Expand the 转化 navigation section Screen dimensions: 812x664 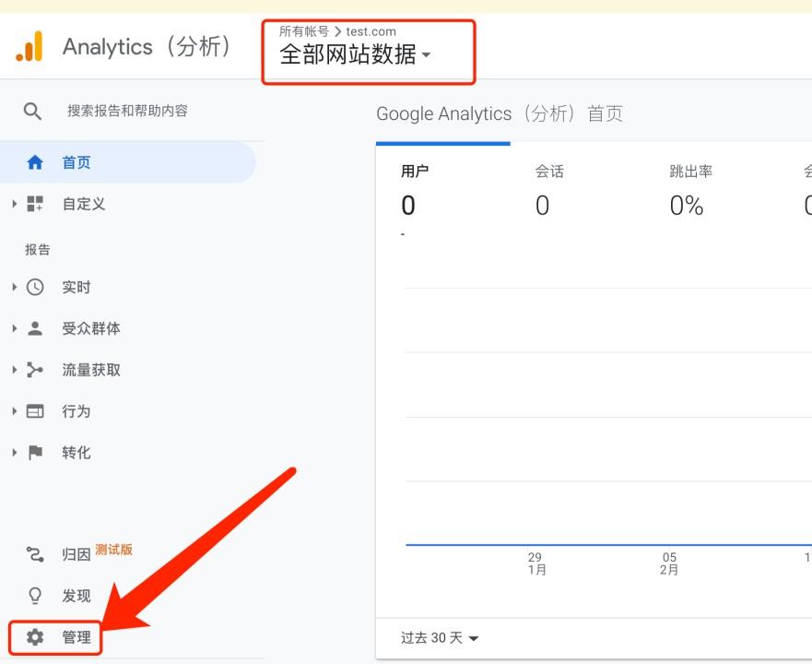(13, 452)
